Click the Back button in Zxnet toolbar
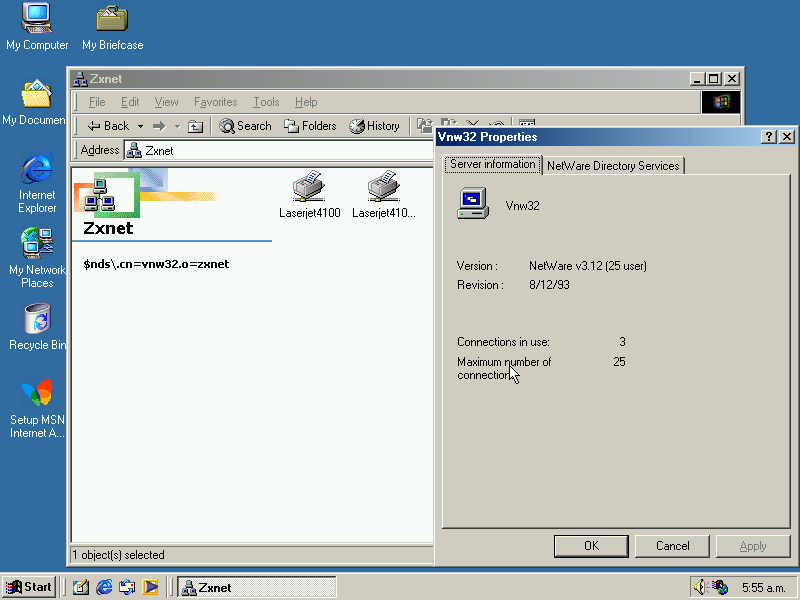800x600 pixels. point(108,126)
